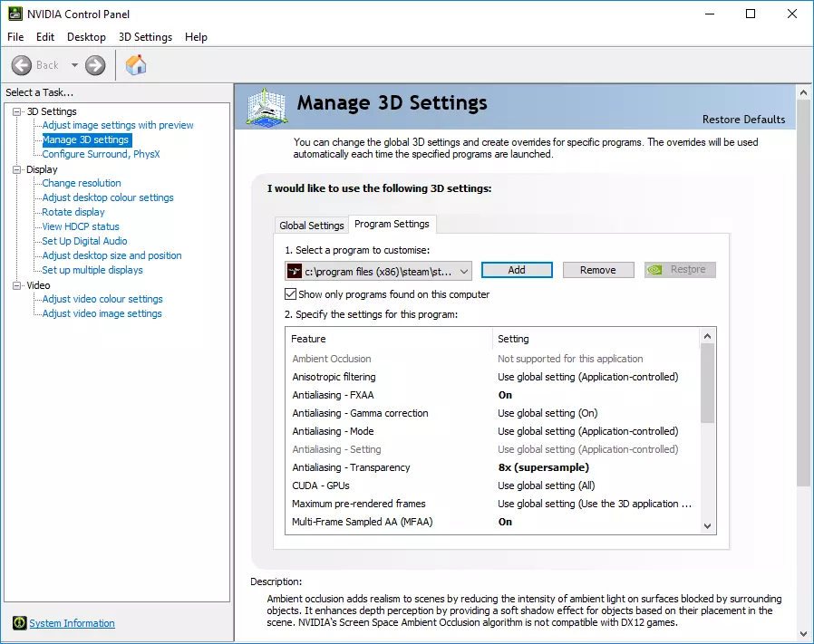Click the Setting column header

tap(596, 339)
